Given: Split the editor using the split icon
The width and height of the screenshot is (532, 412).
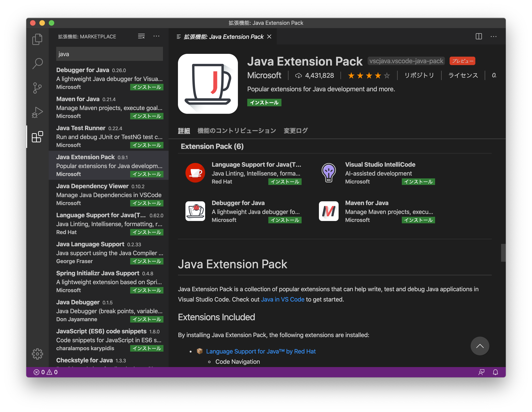Looking at the screenshot, I should coord(478,37).
